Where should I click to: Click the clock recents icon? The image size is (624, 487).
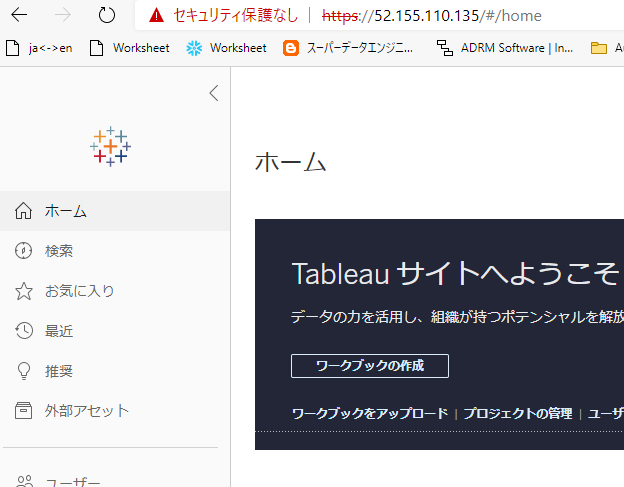point(23,331)
